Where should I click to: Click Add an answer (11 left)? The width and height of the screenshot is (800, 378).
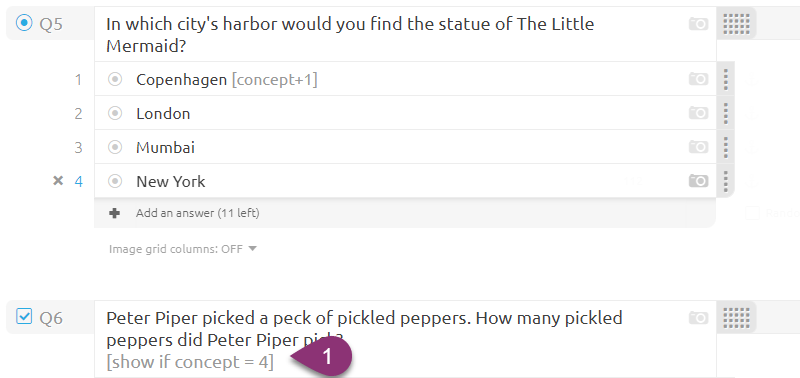(x=197, y=213)
